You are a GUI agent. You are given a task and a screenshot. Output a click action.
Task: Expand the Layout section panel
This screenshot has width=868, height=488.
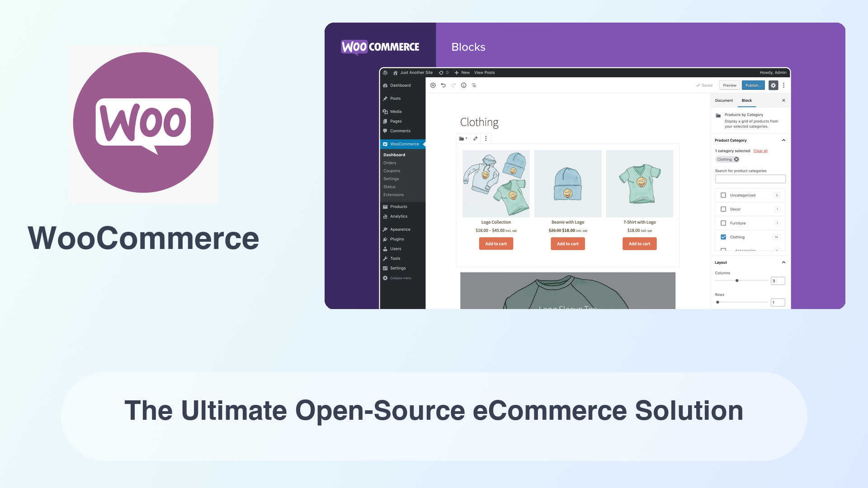pos(783,262)
